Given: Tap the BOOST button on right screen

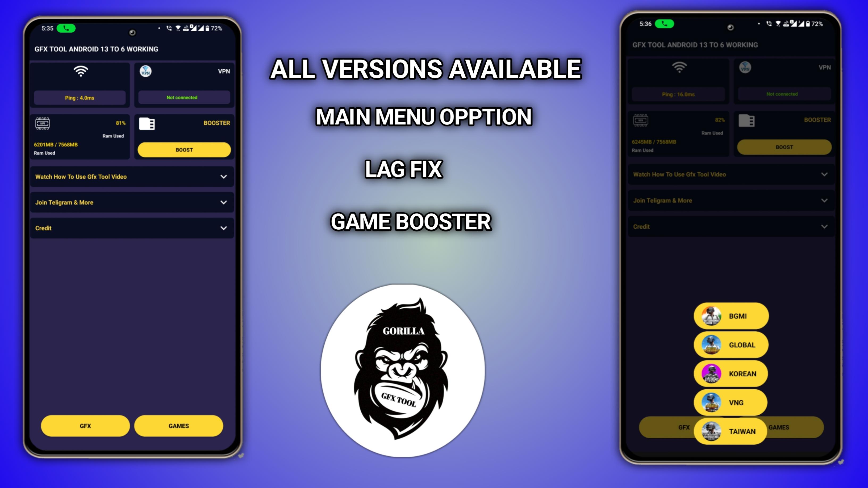Looking at the screenshot, I should [x=783, y=147].
